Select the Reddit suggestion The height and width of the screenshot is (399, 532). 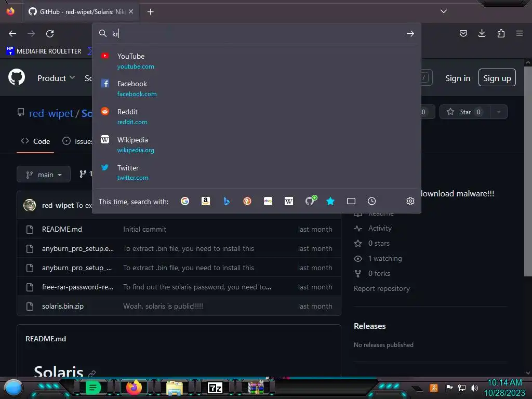click(257, 117)
